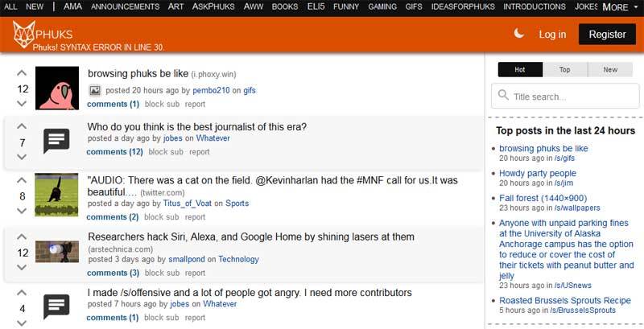Viewport: 644px width, 329px height.
Task: Visit /s/jim from the sidebar
Action: point(564,183)
